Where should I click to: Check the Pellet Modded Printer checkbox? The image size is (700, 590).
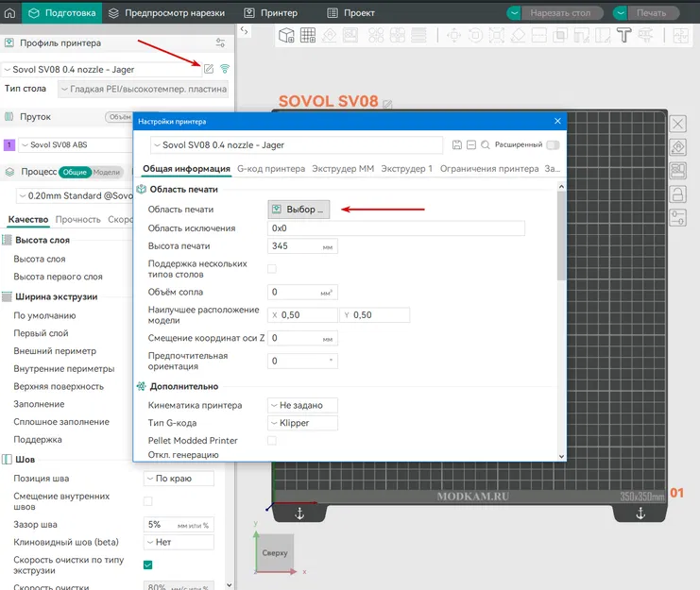pos(272,441)
